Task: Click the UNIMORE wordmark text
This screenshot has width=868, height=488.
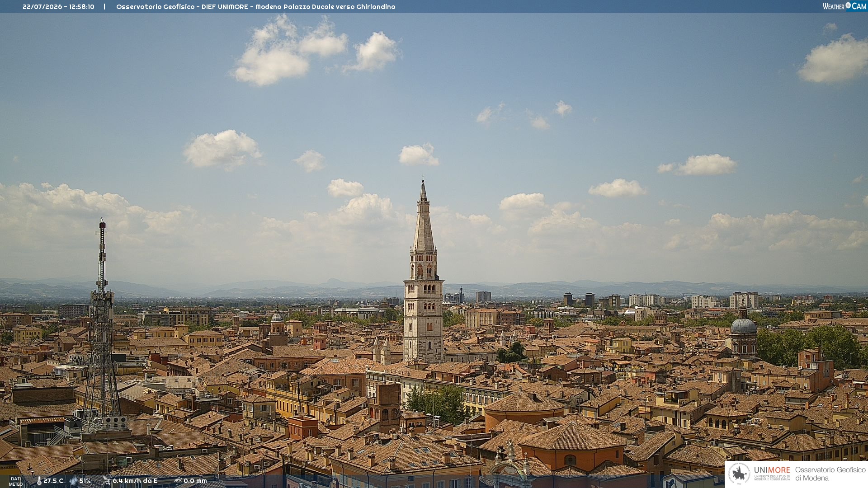Action: tap(772, 470)
